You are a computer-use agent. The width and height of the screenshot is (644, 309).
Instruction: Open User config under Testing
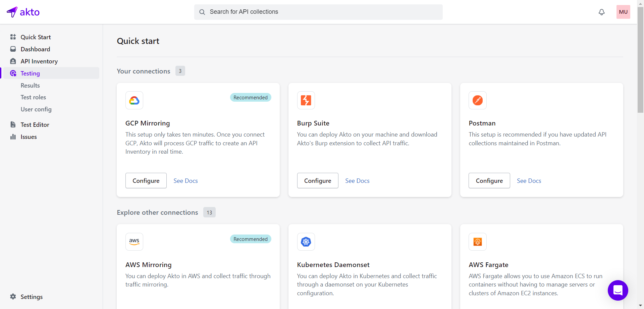point(36,109)
